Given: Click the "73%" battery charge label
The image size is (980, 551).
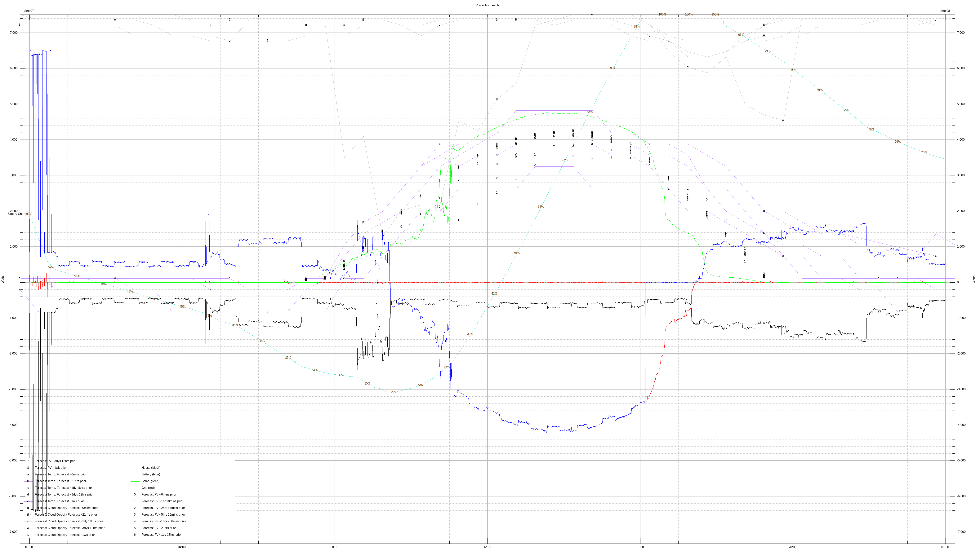Looking at the screenshot, I should (565, 160).
